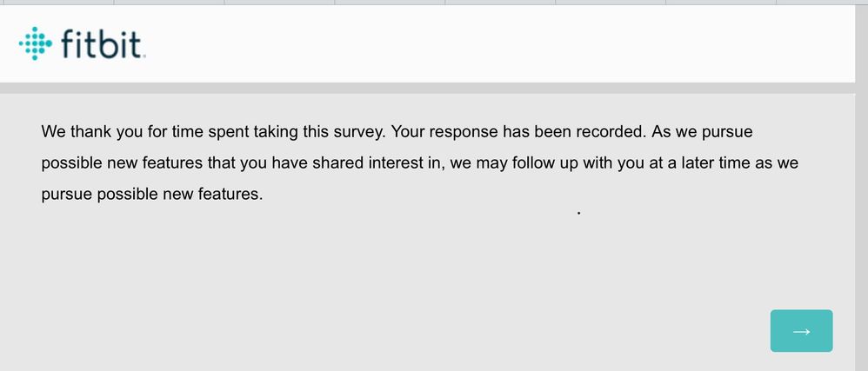This screenshot has height=371, width=868.
Task: Click the Fitbit dotted logo icon
Action: pos(36,43)
